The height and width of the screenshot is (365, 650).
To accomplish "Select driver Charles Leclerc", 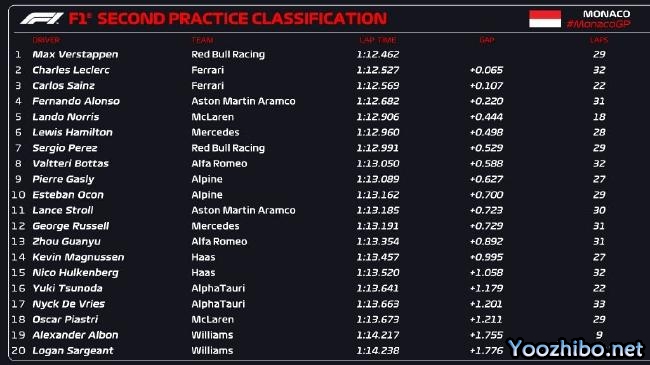I will (71, 70).
